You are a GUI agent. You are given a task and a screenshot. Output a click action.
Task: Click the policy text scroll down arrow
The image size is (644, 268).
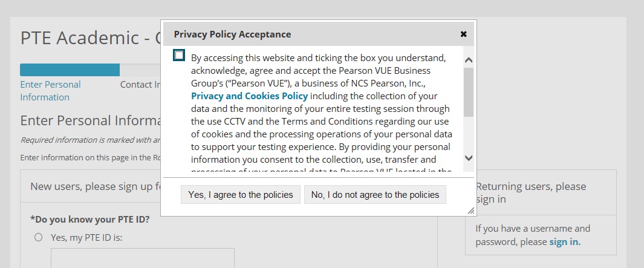(x=469, y=157)
